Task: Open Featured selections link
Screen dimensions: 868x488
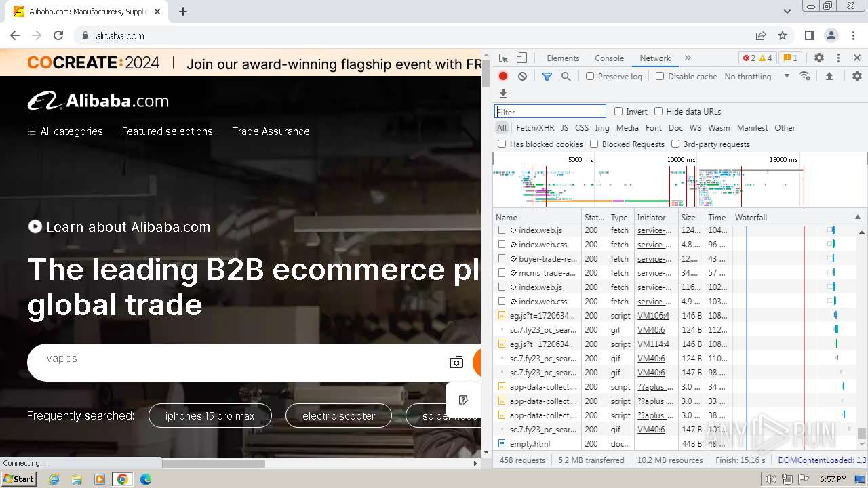Action: pos(167,131)
